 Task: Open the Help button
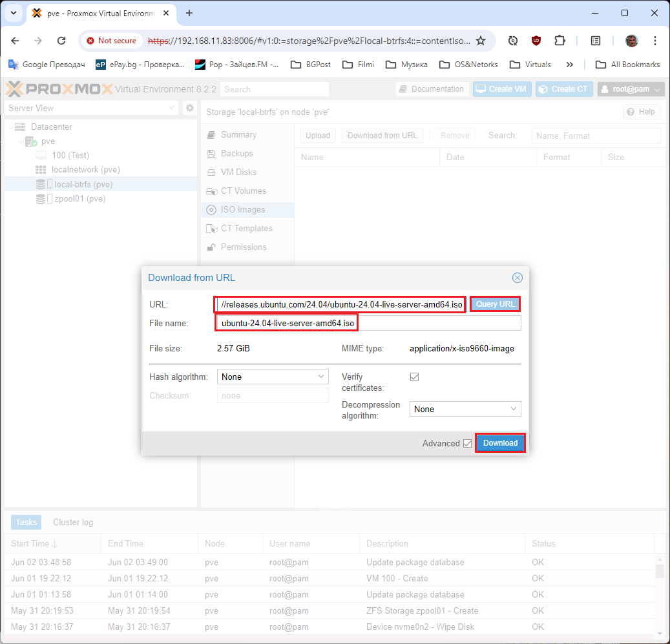tap(642, 112)
